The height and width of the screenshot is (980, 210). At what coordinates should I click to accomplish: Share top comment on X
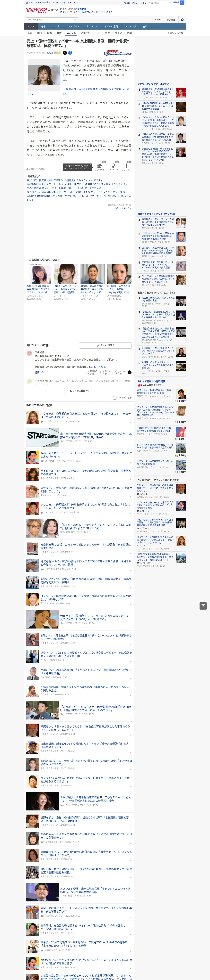pyautogui.click(x=129, y=372)
